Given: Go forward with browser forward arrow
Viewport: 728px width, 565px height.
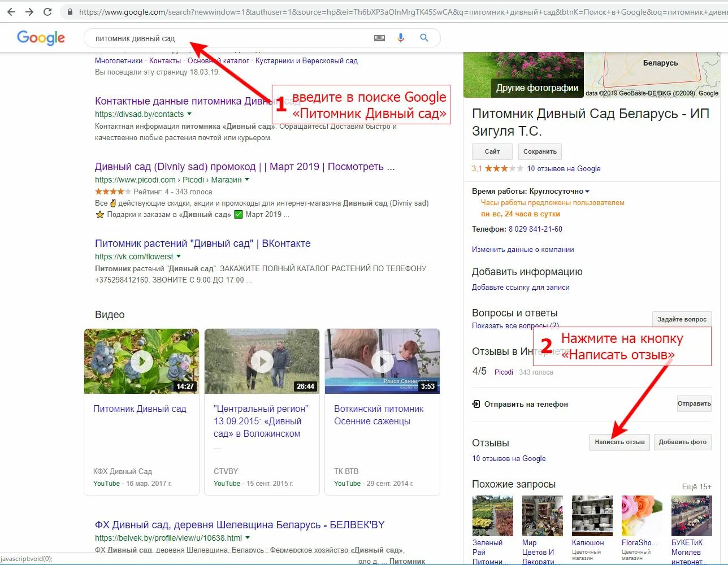Looking at the screenshot, I should coord(29,11).
